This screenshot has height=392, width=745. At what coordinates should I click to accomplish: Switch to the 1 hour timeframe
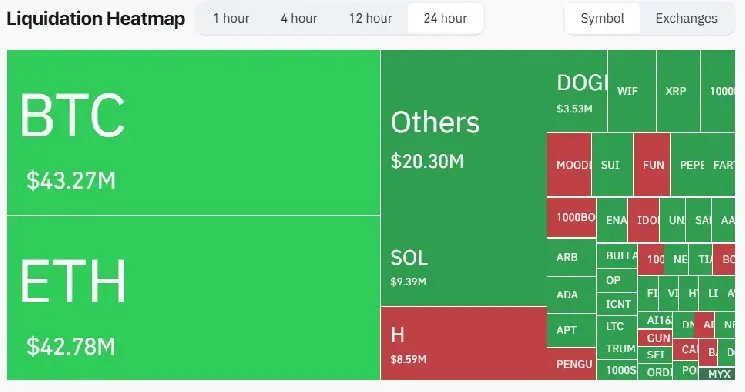(231, 19)
